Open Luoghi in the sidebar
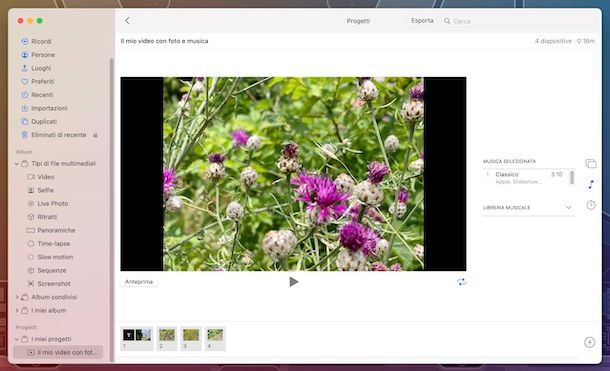Screen dimensions: 610x371 [36, 68]
